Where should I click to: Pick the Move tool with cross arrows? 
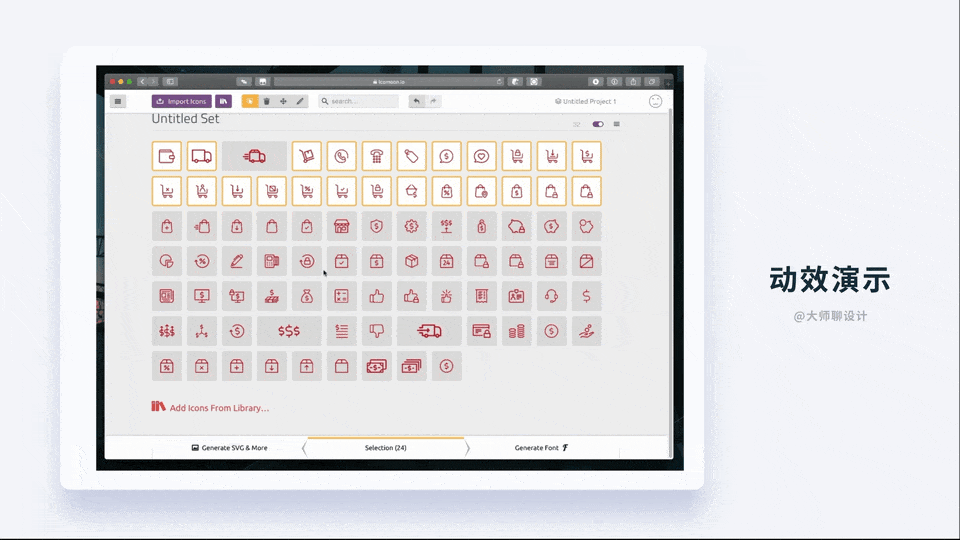(x=283, y=102)
